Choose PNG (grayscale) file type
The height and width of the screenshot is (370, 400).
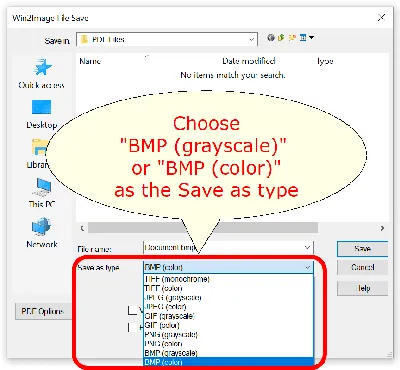coord(228,334)
